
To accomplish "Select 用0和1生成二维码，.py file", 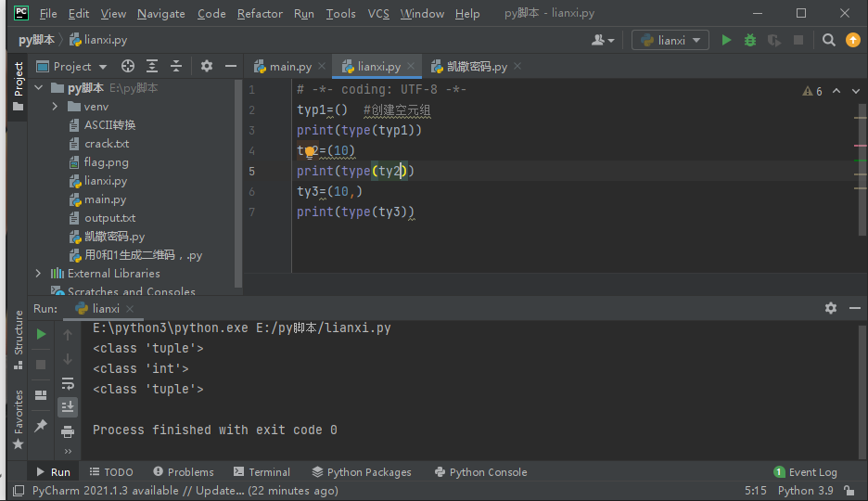I will click(x=135, y=255).
